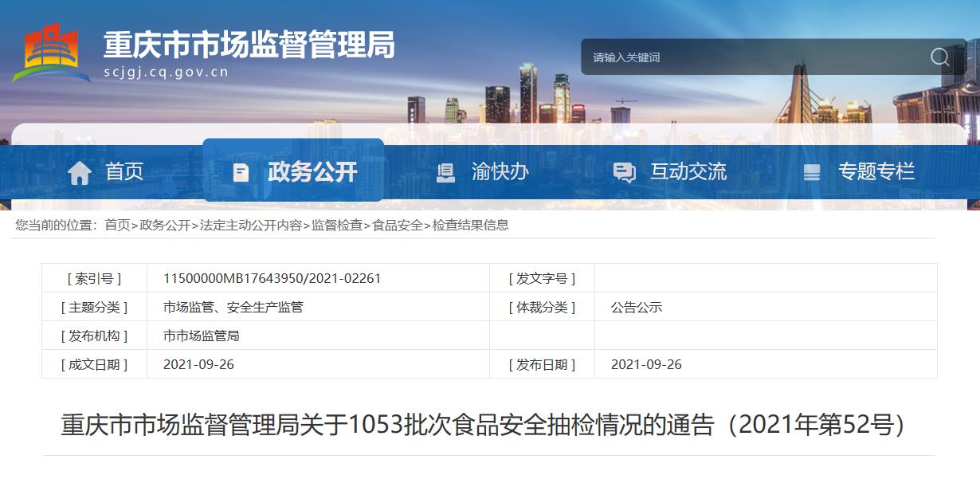Viewport: 980px width, 483px height.
Task: Click the announcement title about 1053批次食品安全抽检
Action: pos(489,424)
